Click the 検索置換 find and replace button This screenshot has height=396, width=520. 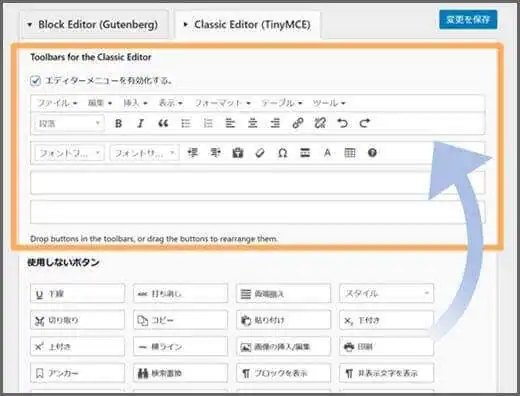click(x=180, y=373)
